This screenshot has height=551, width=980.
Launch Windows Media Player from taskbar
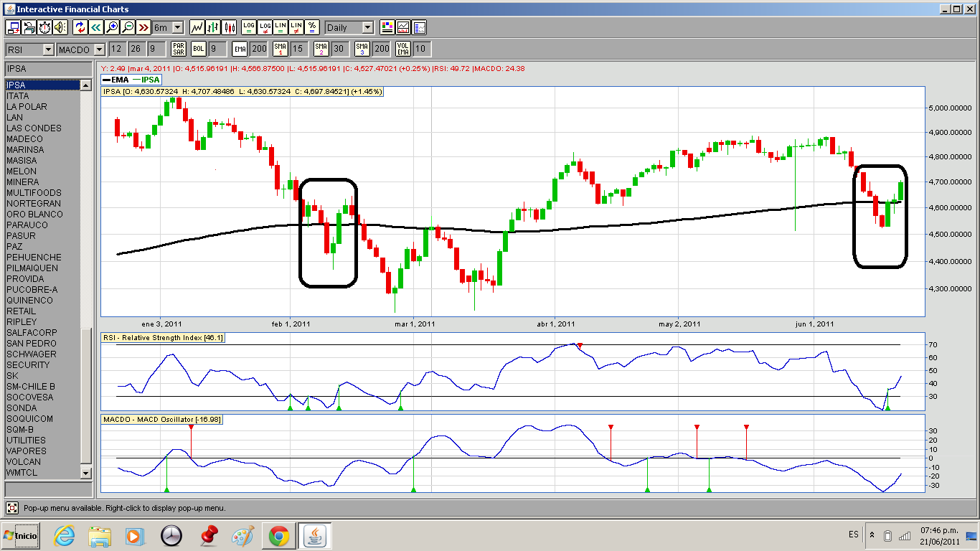(x=134, y=535)
